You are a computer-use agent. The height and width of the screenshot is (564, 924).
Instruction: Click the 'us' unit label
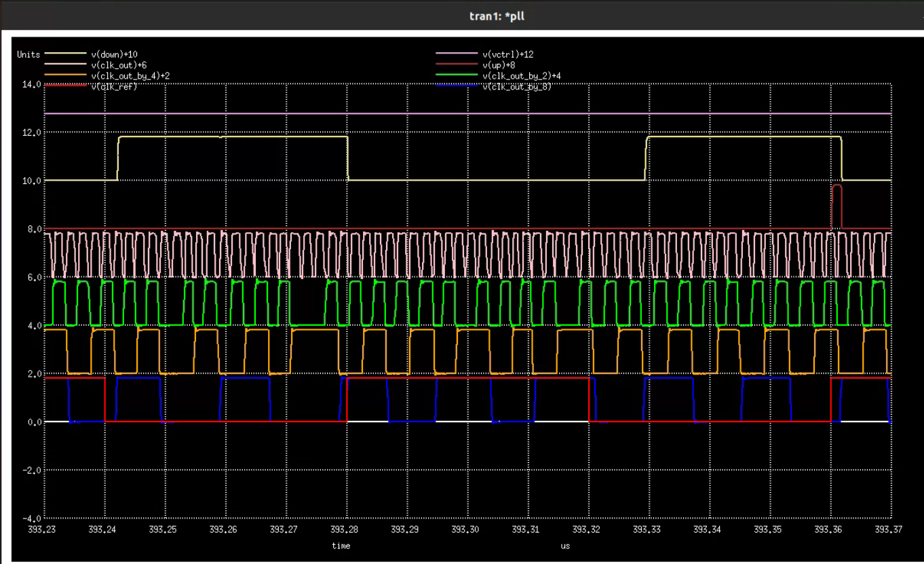(x=565, y=546)
